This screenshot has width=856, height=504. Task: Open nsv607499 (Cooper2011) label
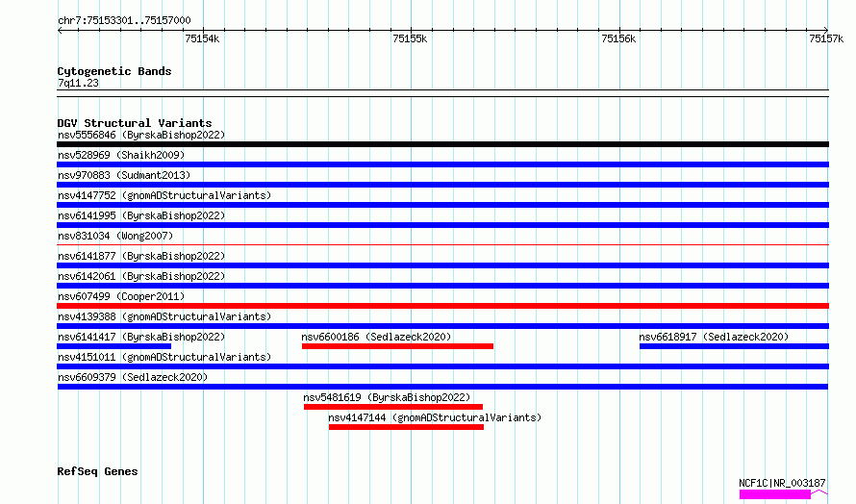pyautogui.click(x=121, y=296)
